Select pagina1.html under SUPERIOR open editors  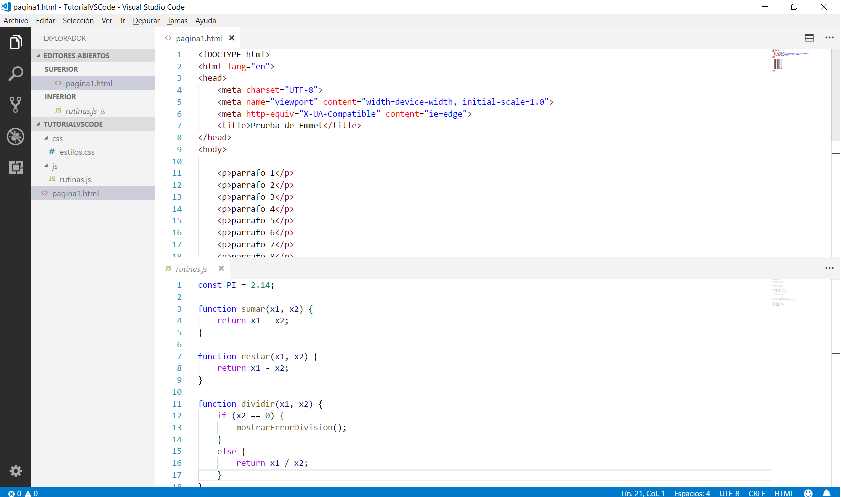(93, 83)
